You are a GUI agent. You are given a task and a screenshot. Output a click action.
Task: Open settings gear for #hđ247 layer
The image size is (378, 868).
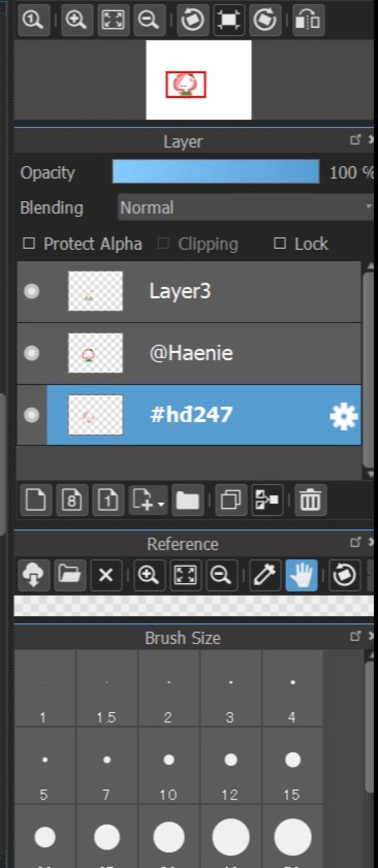343,416
